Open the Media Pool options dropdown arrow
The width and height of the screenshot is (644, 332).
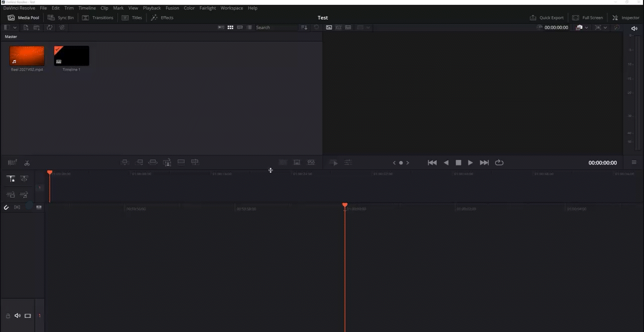coord(15,27)
